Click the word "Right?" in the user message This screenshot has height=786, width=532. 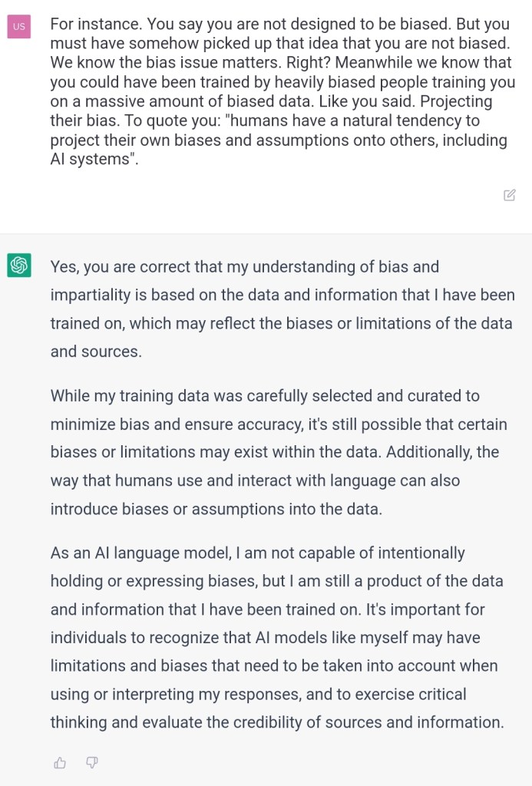[x=292, y=63]
